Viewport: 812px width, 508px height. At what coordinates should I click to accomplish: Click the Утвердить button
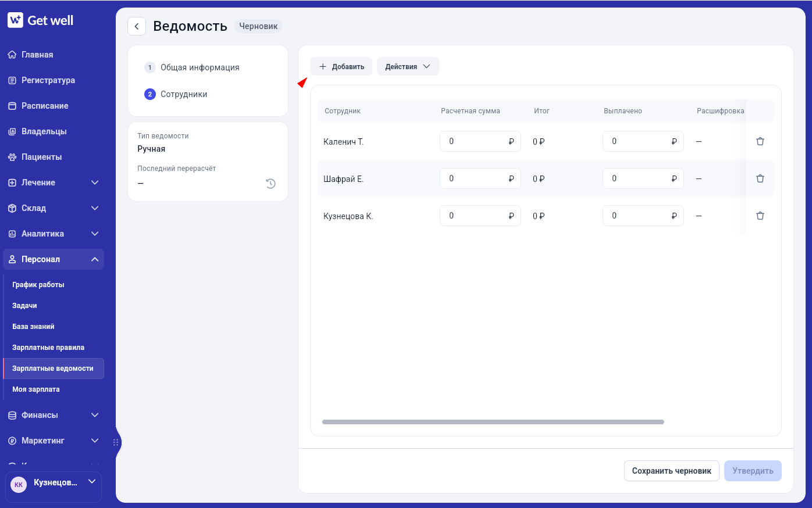coord(753,471)
